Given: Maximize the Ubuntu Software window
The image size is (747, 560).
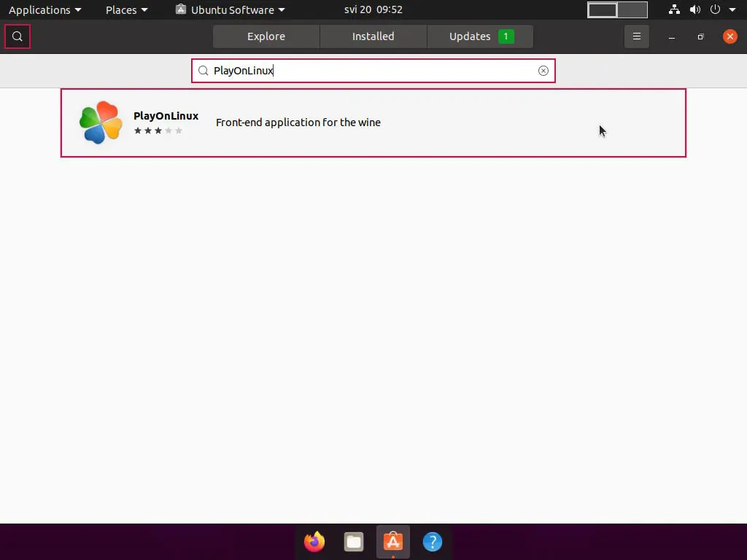Looking at the screenshot, I should click(x=700, y=36).
